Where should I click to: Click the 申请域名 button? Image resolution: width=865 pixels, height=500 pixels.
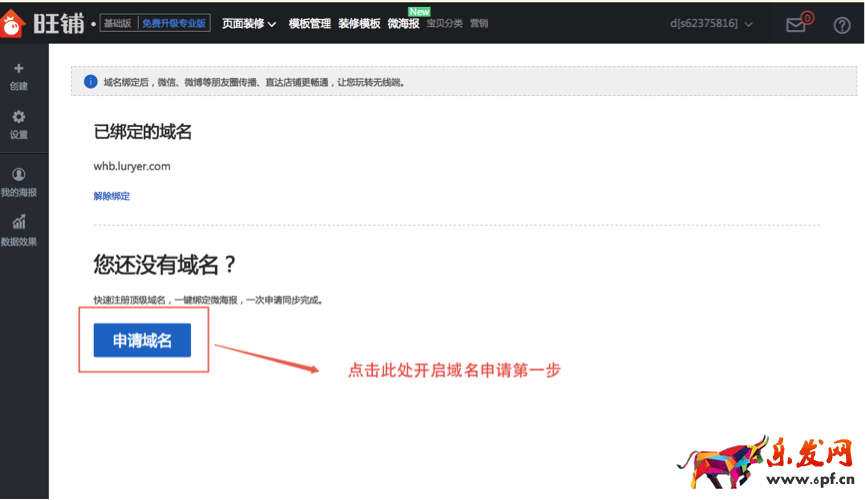pyautogui.click(x=142, y=340)
